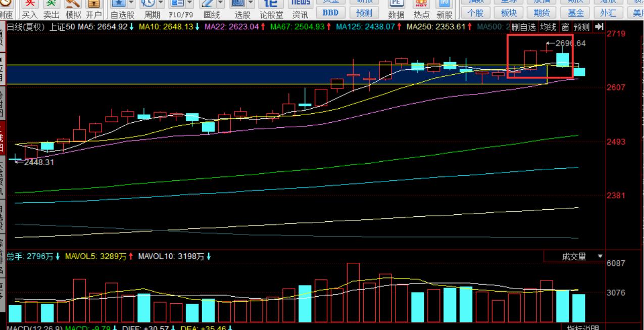Click the MA22: 2623.04 value
The width and height of the screenshot is (644, 330).
tap(231, 26)
